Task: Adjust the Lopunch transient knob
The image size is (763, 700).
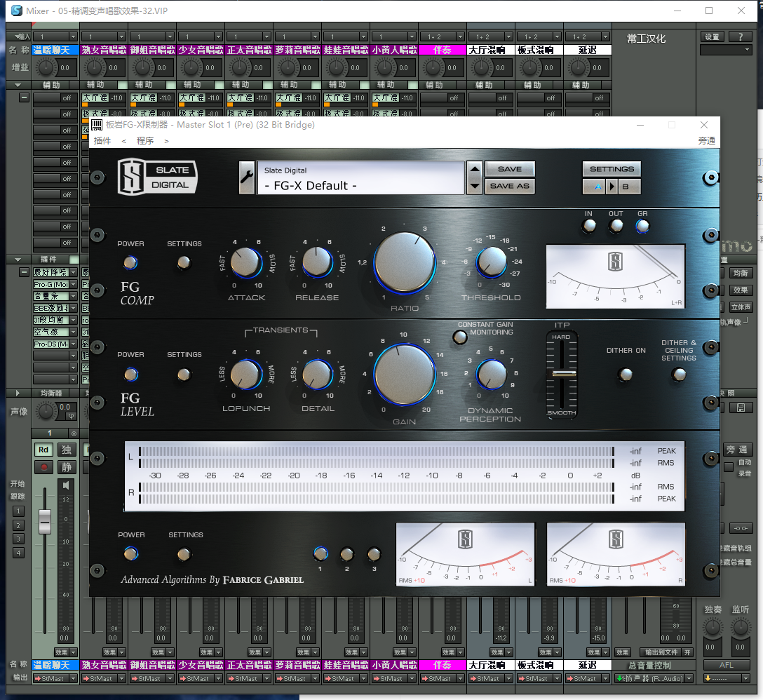Action: click(246, 375)
